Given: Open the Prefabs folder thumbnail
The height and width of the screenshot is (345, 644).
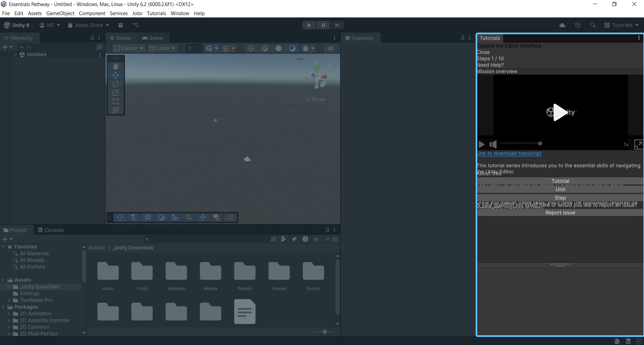Looking at the screenshot, I should point(245,271).
